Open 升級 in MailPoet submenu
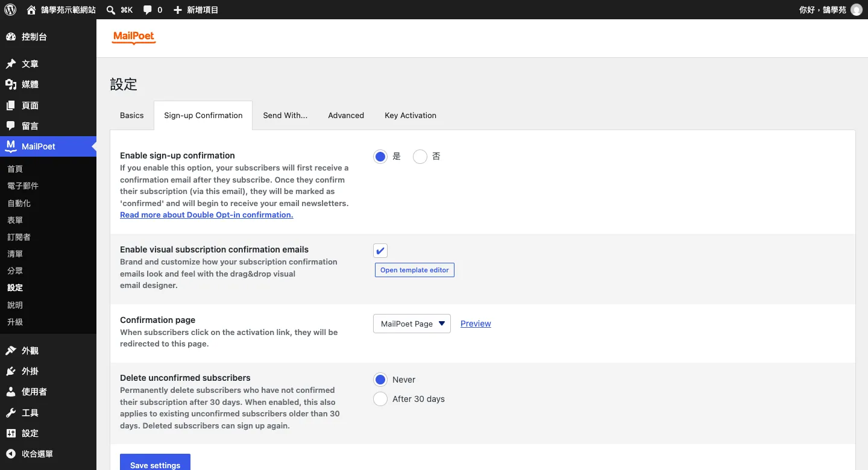 15,322
